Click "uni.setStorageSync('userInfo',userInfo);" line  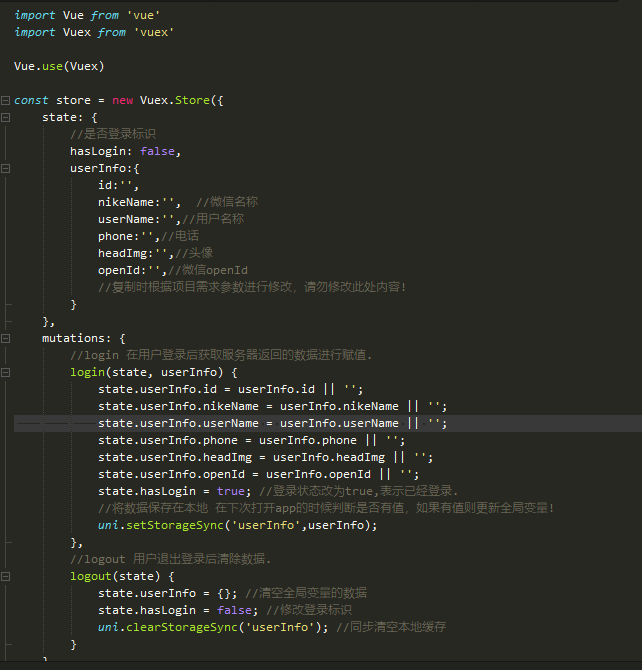point(238,525)
